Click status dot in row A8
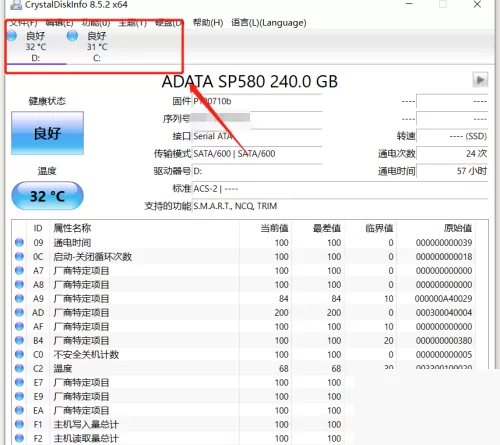500x445 pixels. [x=19, y=284]
